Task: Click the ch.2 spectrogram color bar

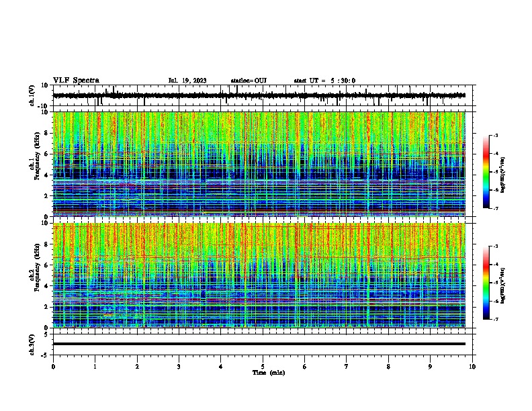Action: pos(486,283)
